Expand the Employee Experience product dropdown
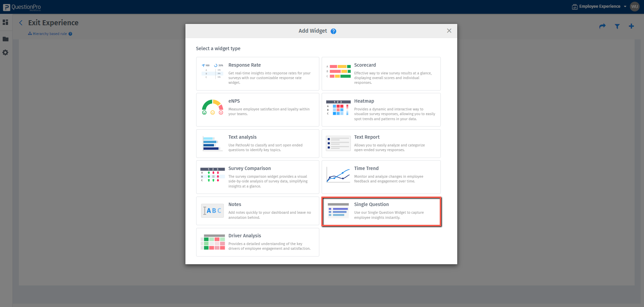 coord(599,6)
